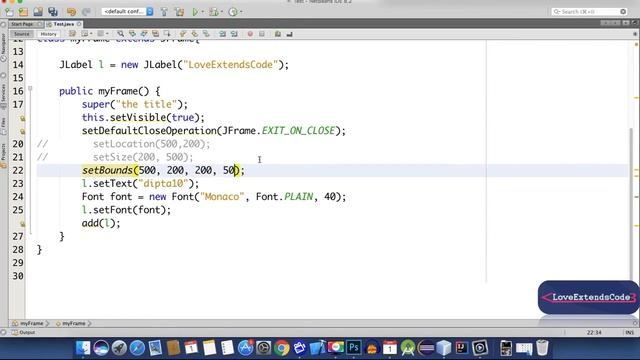Run the project with green play icon
Screen dimensions: 640x360
pyautogui.click(x=195, y=12)
